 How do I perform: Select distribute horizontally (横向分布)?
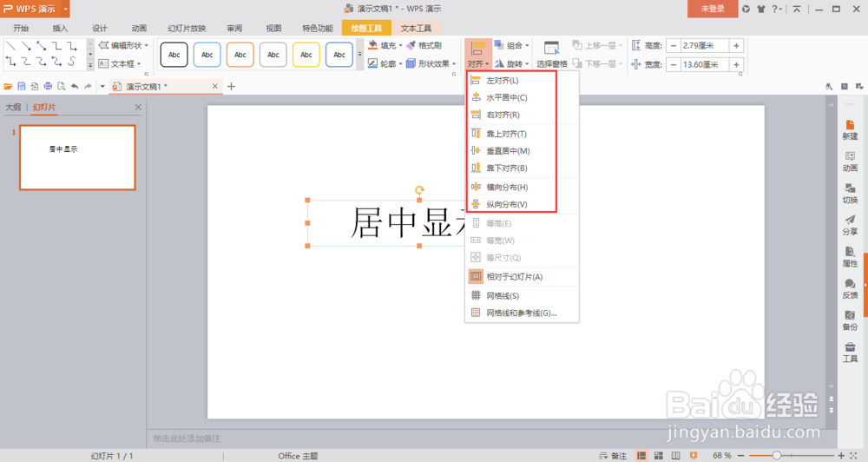pos(522,187)
